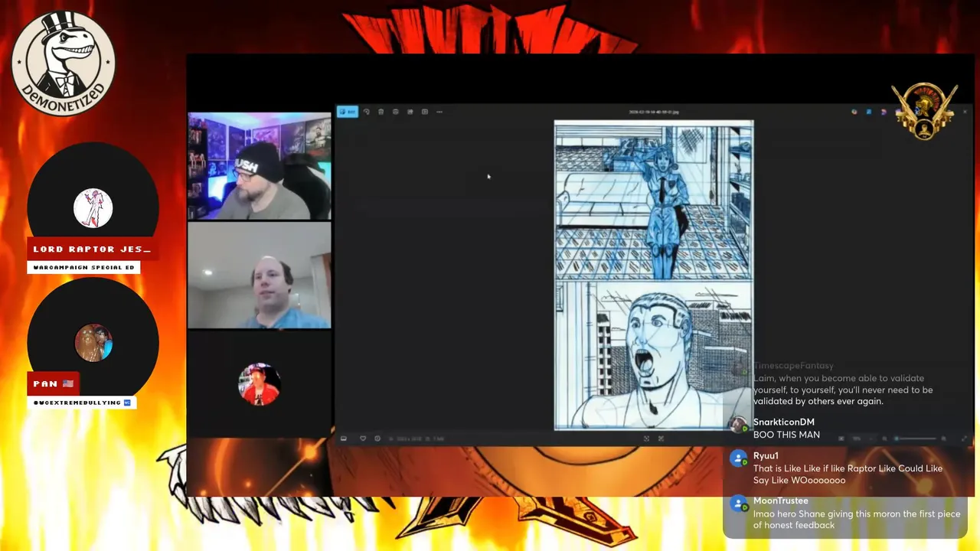Screen dimensions: 980x551
Task: Click MoonTrustee's chat avatar icon
Action: tap(738, 504)
